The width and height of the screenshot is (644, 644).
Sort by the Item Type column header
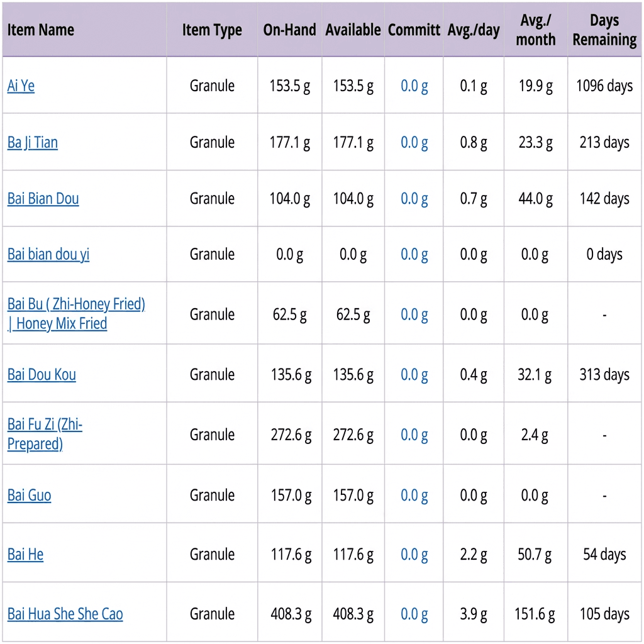point(212,30)
